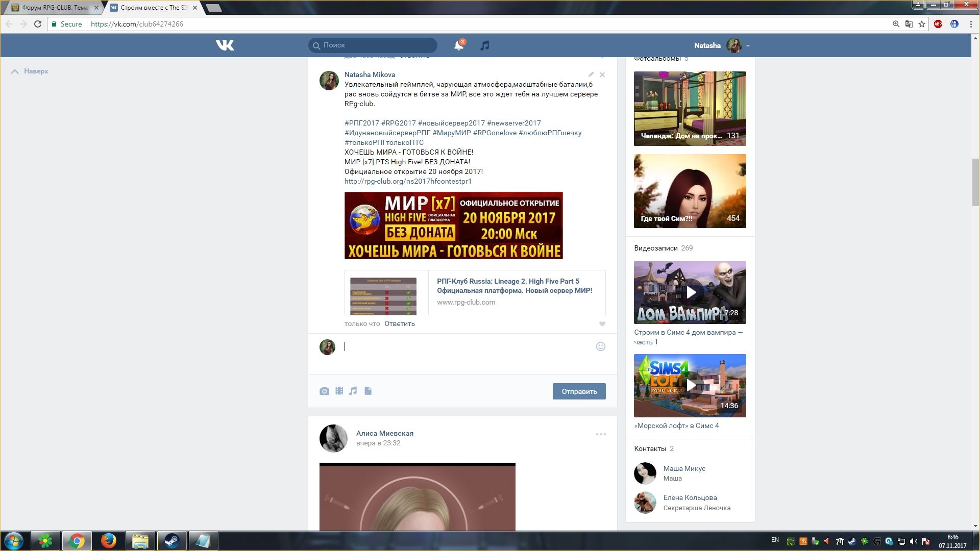Like the comment with the heart icon
The image size is (980, 551).
coord(602,324)
